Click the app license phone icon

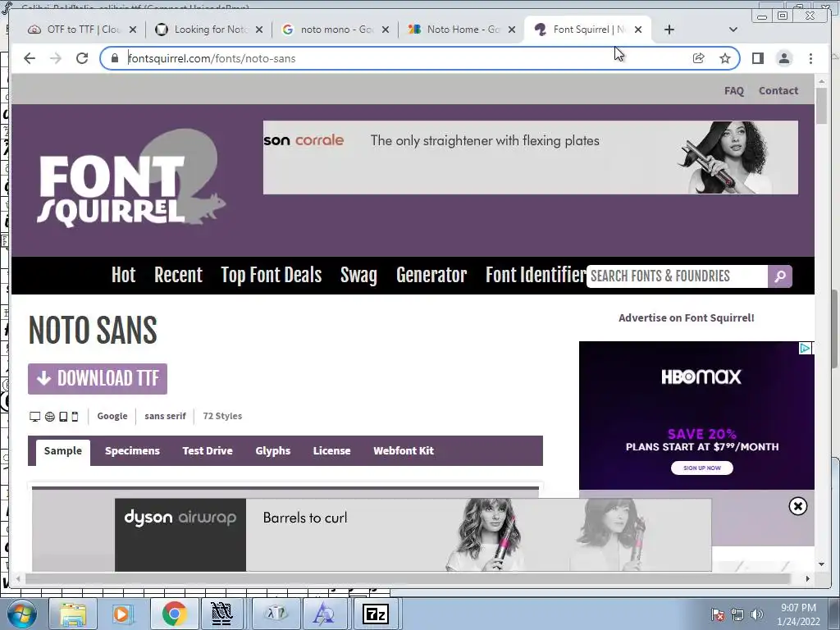[75, 416]
